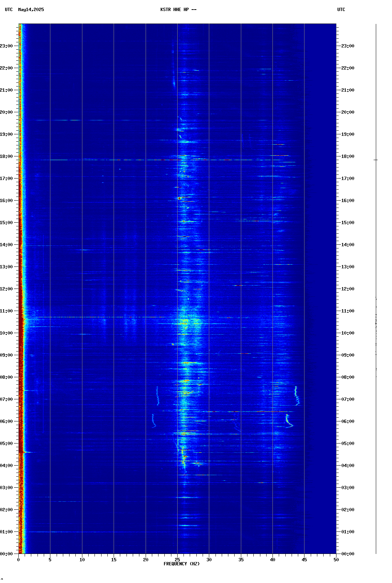
Task: Pick 06:00 on the left time axis
Action: point(6,421)
